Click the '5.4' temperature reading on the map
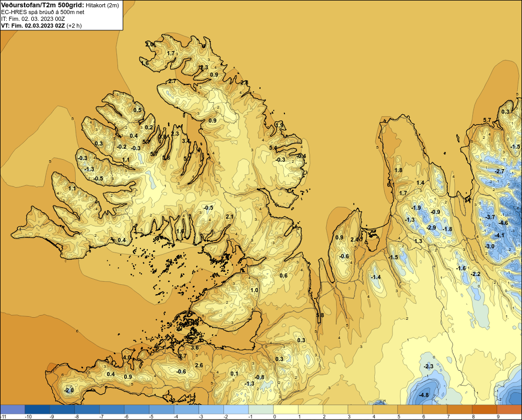 (x=273, y=148)
